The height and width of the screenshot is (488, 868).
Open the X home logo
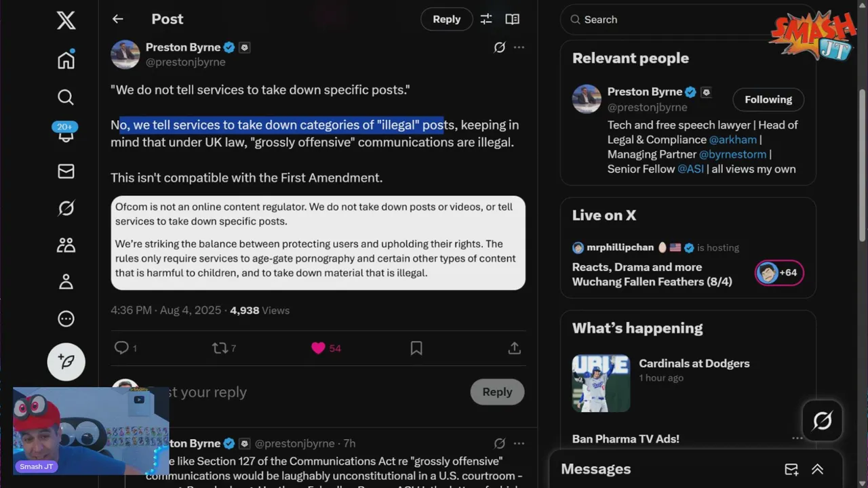tap(66, 20)
